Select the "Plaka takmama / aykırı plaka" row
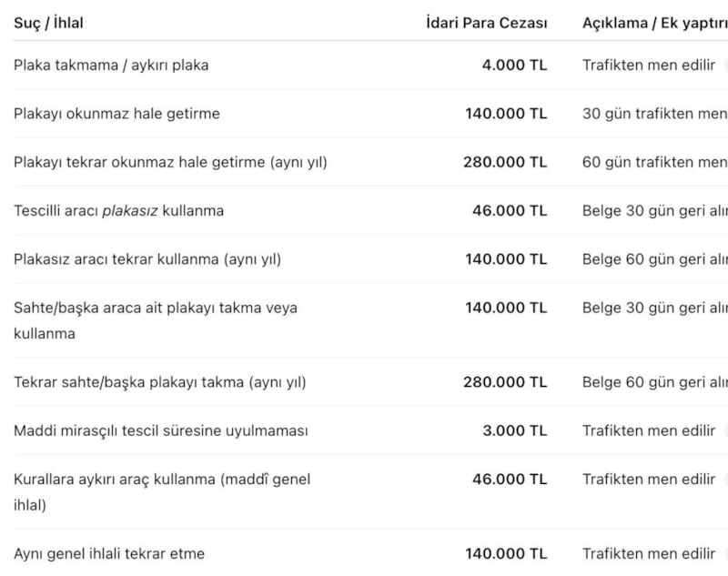The image size is (728, 576). click(111, 66)
